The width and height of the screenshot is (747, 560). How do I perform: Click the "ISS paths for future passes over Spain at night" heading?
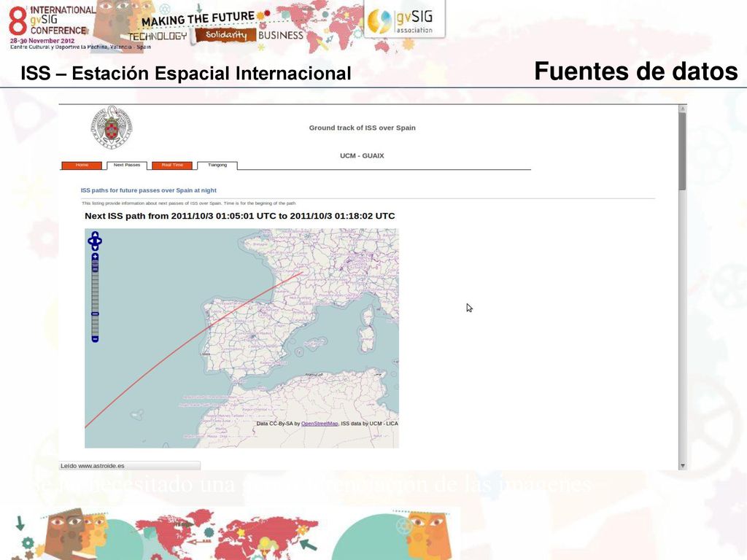149,190
